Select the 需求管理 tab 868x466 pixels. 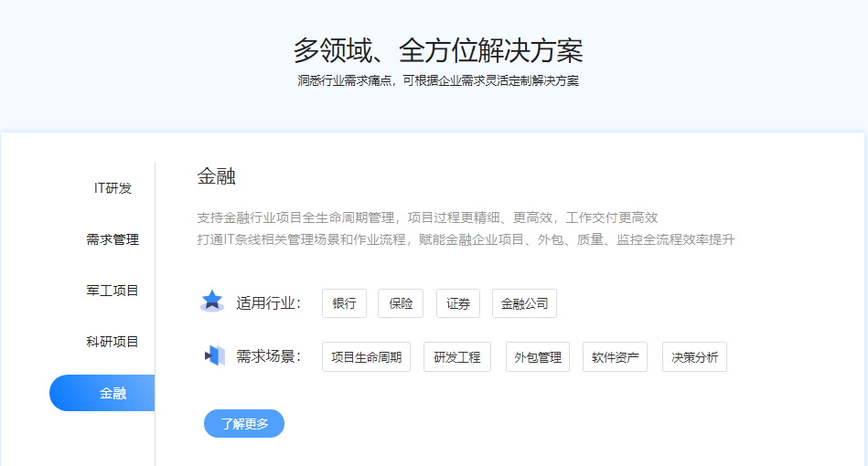pos(113,239)
